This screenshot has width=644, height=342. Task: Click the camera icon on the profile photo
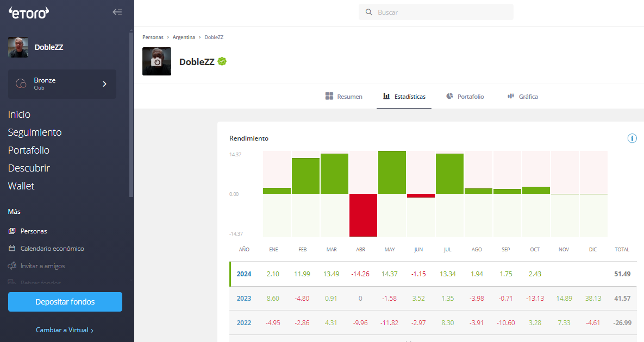coord(157,62)
